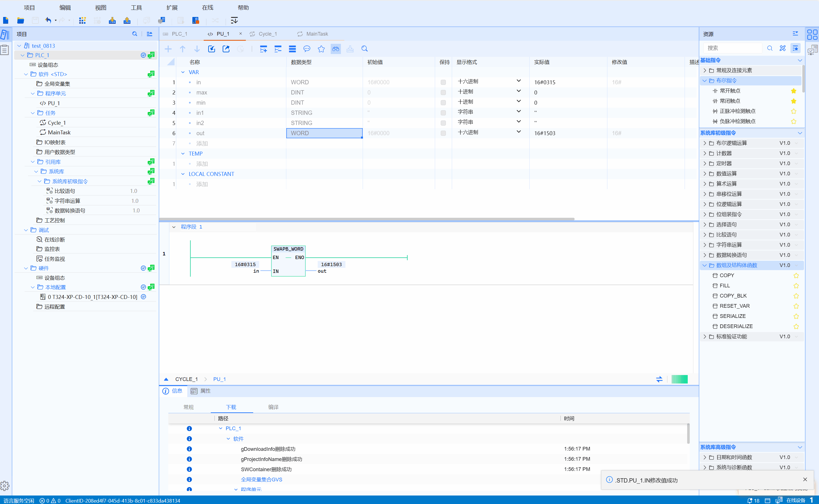Toggle the retain checkbox for the max row
Screen dimensions: 819x504
coord(443,92)
